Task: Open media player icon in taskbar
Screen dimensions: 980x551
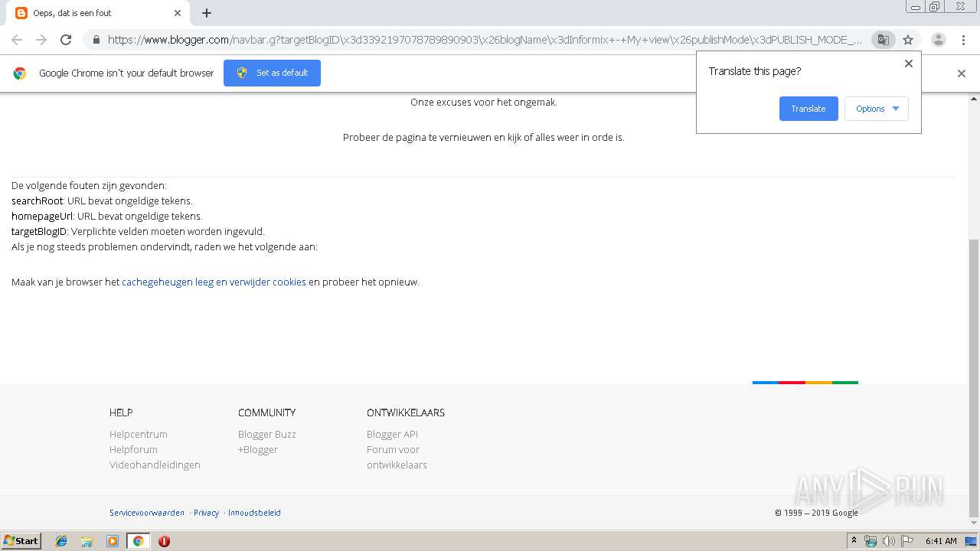Action: (113, 541)
